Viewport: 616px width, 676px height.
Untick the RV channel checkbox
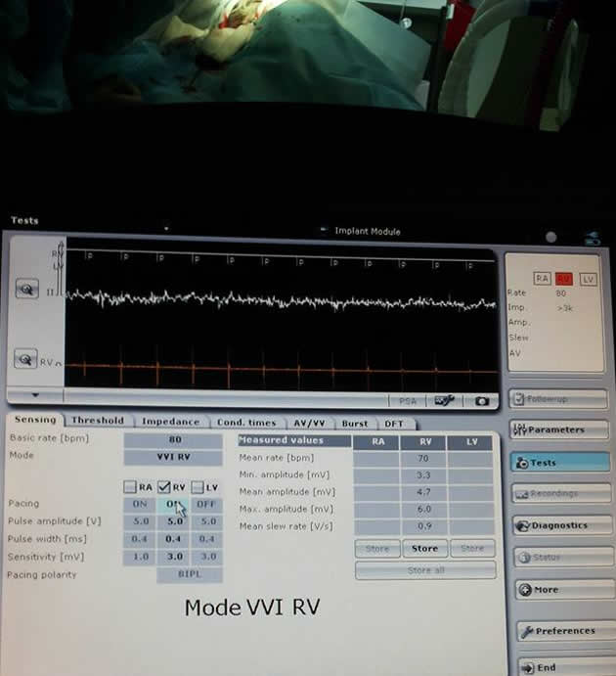point(163,487)
